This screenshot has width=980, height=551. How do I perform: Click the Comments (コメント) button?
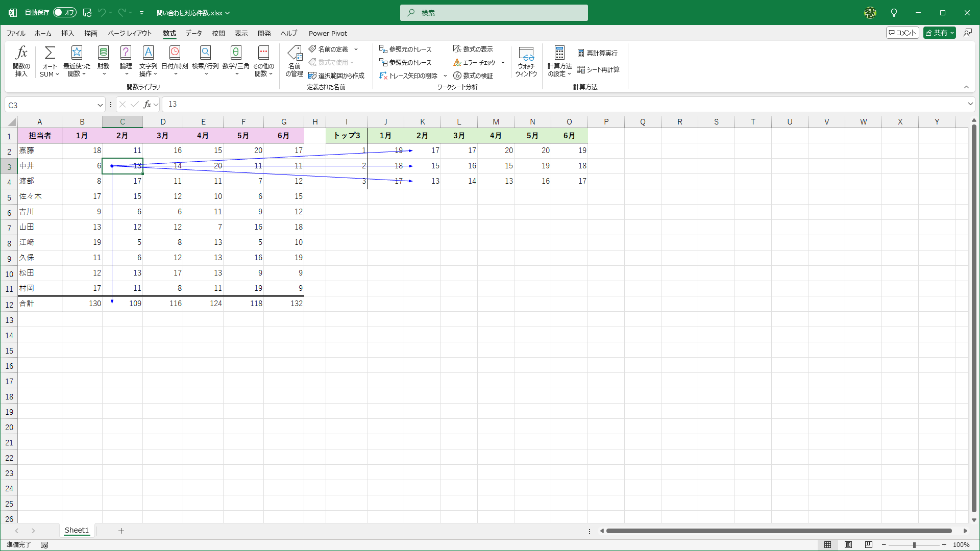pos(902,33)
